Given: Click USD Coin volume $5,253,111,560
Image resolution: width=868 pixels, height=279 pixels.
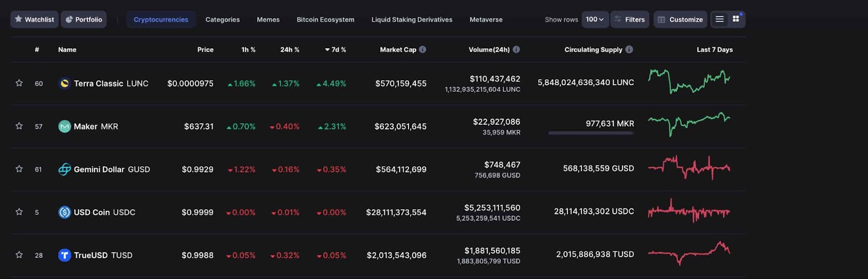Looking at the screenshot, I should click(x=492, y=207).
